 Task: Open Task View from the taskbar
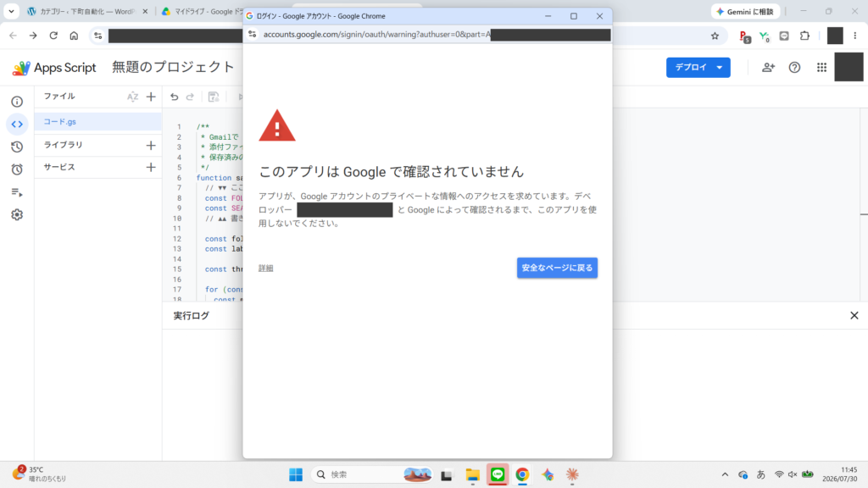446,474
